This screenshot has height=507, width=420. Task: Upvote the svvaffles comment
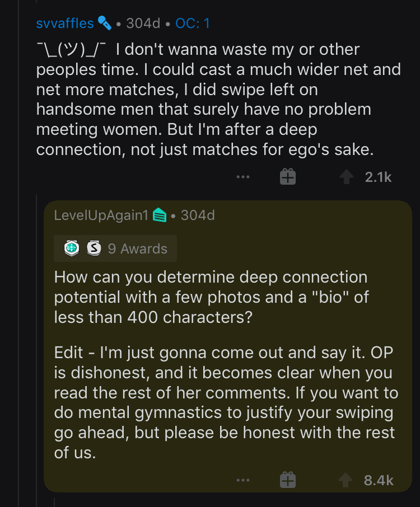pos(347,177)
